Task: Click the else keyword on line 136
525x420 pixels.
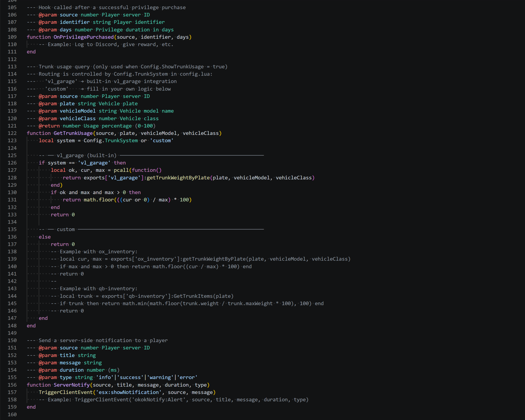Action: click(x=45, y=237)
